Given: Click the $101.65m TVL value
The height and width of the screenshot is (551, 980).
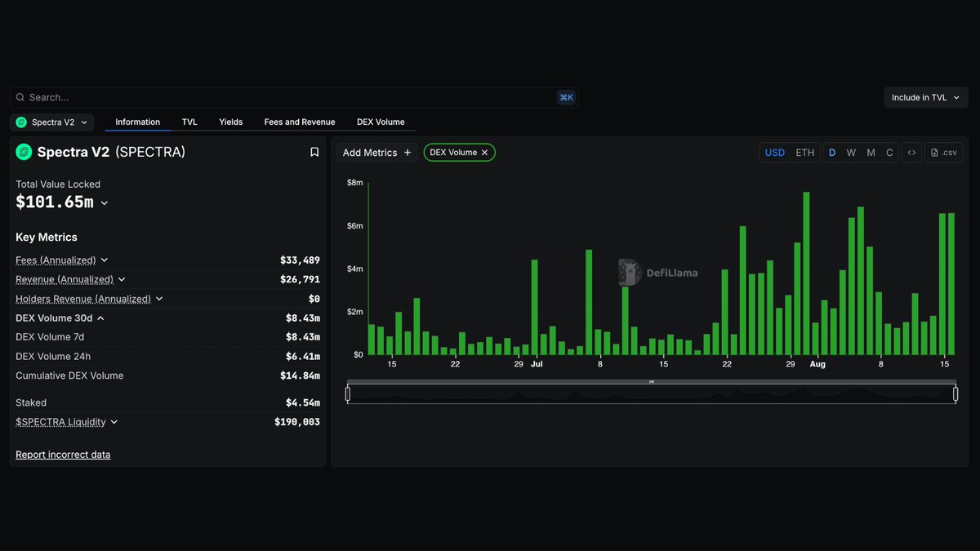Looking at the screenshot, I should click(x=54, y=202).
